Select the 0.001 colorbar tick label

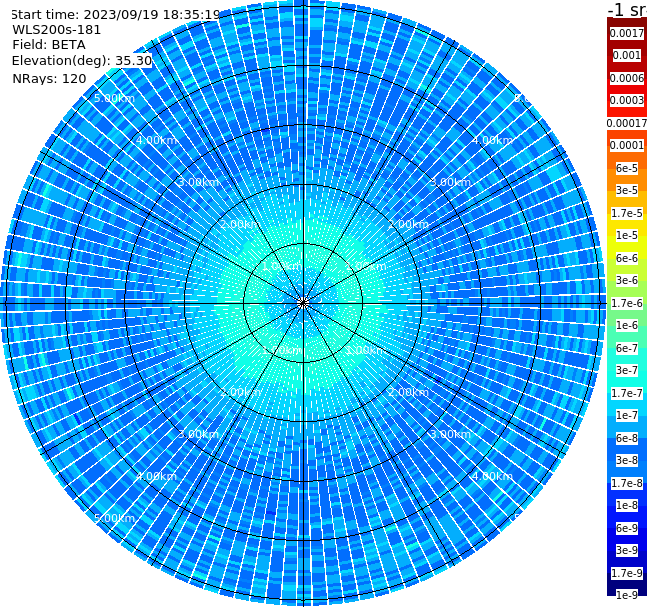click(627, 55)
